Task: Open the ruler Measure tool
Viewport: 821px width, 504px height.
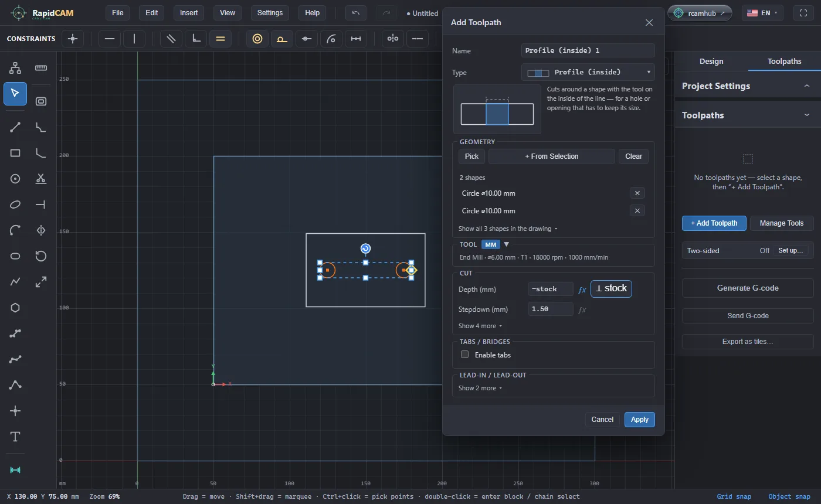Action: click(x=41, y=68)
